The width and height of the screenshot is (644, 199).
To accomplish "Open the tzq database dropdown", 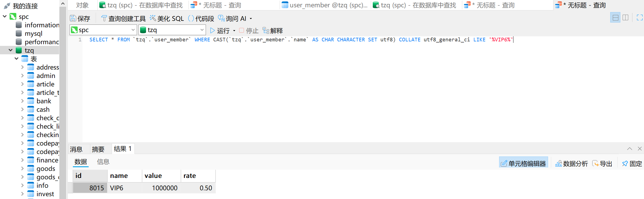I will click(202, 30).
